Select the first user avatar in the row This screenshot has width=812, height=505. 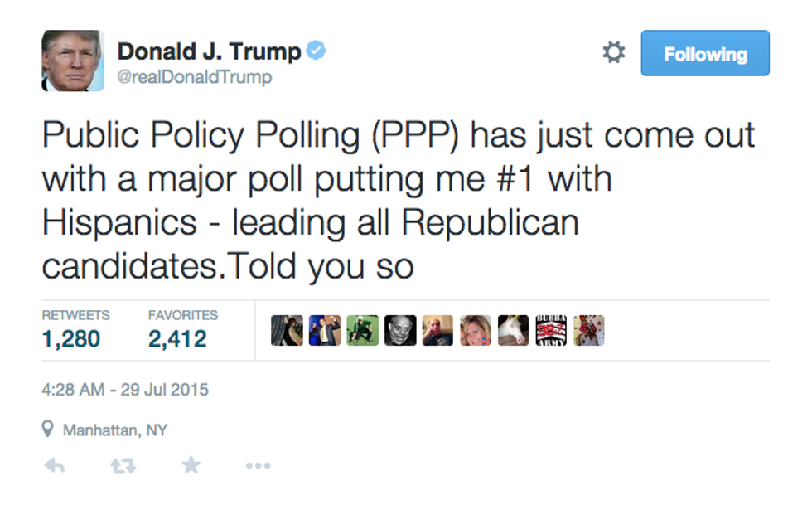click(287, 330)
